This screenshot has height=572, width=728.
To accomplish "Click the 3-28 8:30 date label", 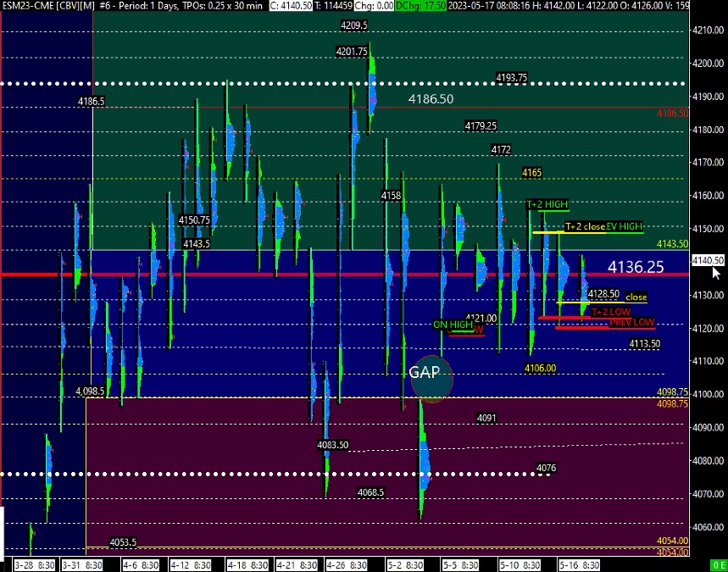I will [x=35, y=565].
